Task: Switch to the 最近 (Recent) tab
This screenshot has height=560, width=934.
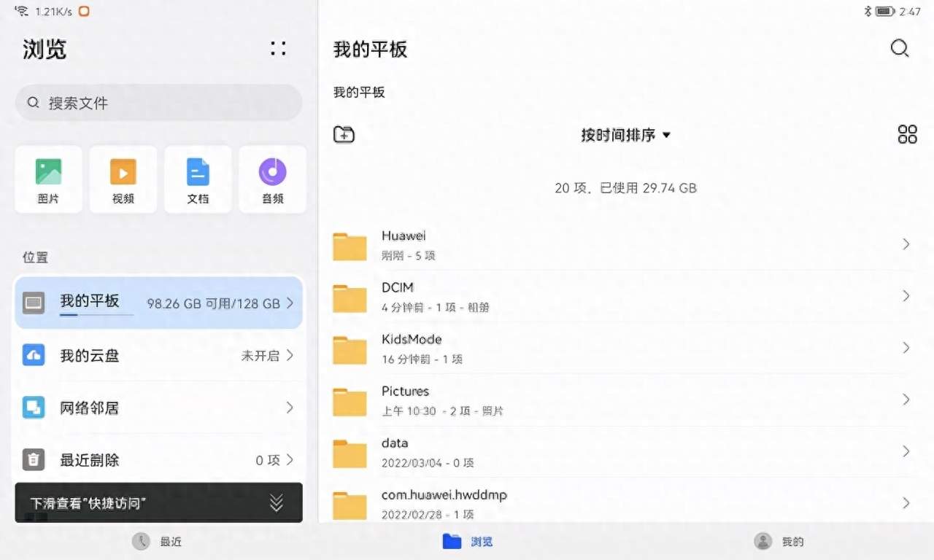Action: 157,541
